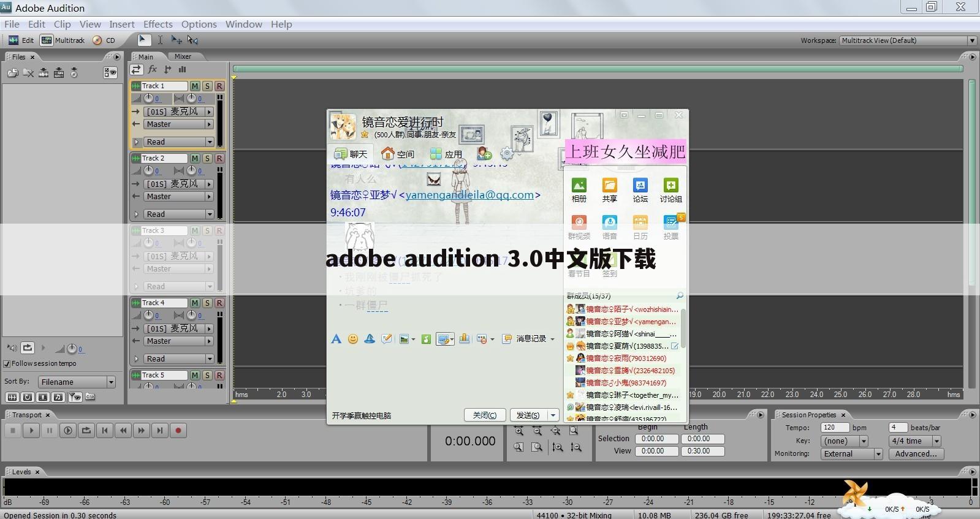Open the QQ group Share (共享) icon
Screen dimensions: 980x519
click(609, 190)
